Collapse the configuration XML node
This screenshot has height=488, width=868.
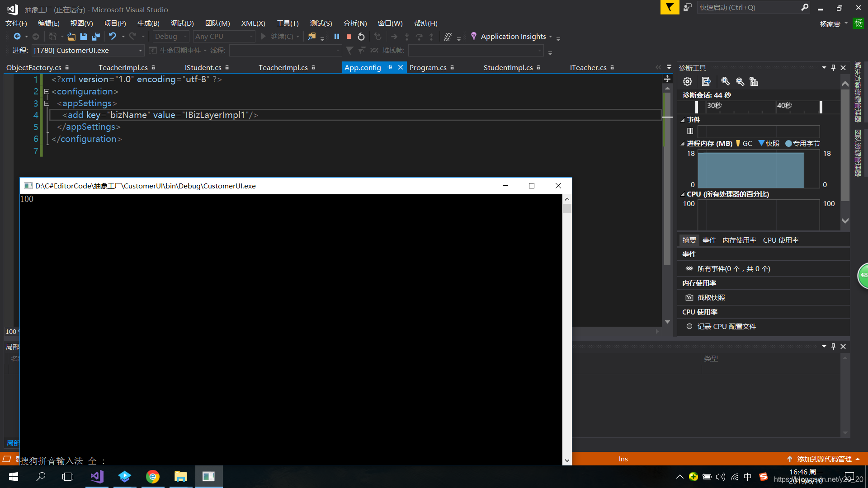(47, 91)
